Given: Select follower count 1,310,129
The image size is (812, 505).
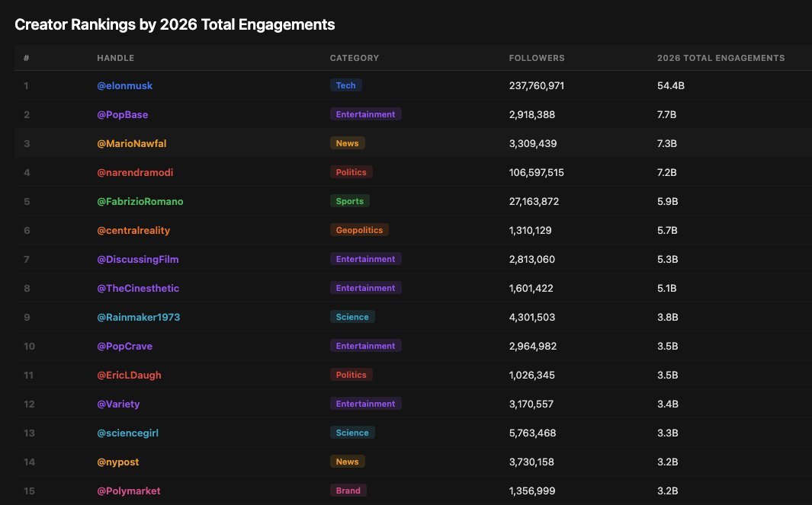Looking at the screenshot, I should coord(531,231).
